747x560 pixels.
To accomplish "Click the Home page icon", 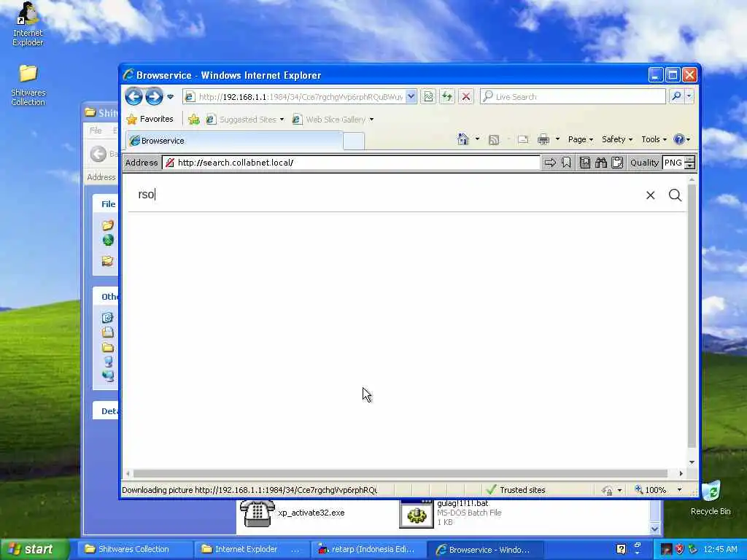I will (463, 139).
